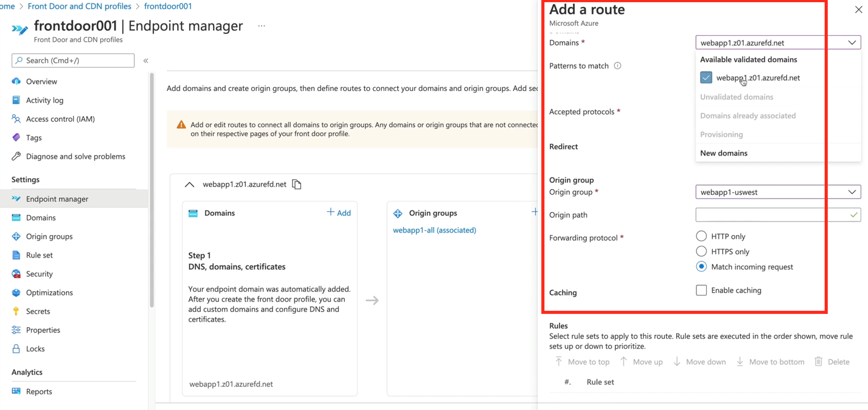
Task: Click the Origin groups sidebar icon
Action: (16, 236)
